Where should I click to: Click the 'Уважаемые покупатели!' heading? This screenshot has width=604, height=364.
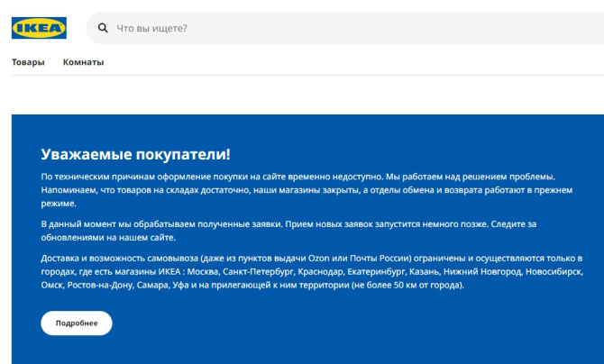click(x=135, y=154)
